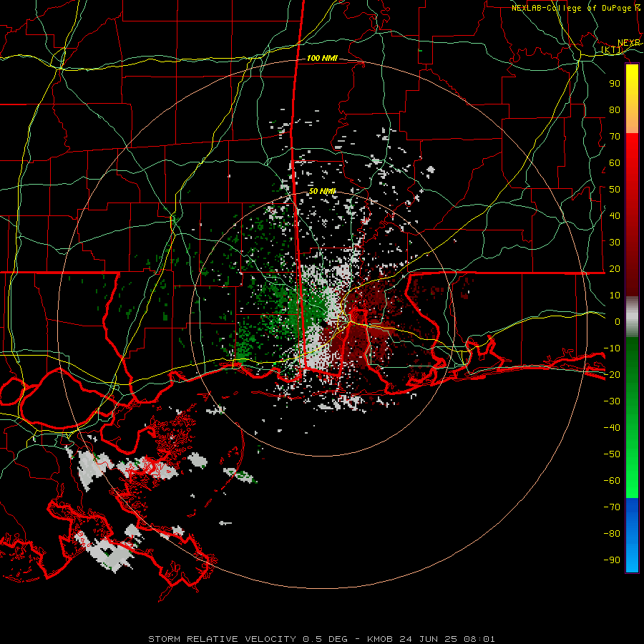Select the 60 value on the velocity scale
Viewport: 644px width, 644px height.
pyautogui.click(x=615, y=162)
